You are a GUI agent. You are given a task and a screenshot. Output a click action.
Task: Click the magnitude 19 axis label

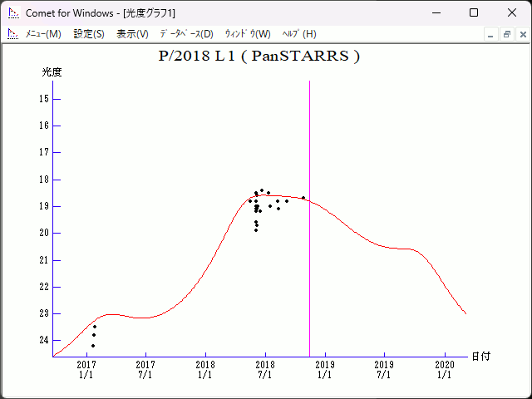click(x=44, y=206)
